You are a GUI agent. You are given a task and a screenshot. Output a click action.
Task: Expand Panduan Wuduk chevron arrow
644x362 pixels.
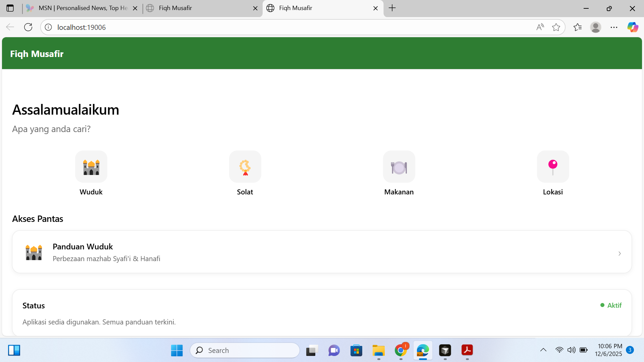tap(620, 253)
